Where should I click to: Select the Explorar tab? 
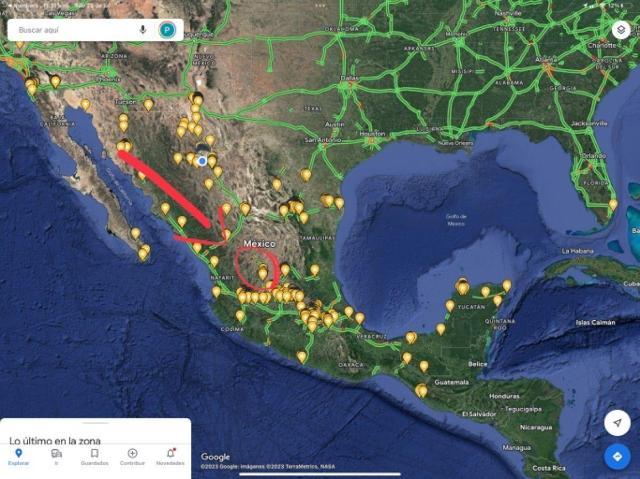(x=18, y=457)
